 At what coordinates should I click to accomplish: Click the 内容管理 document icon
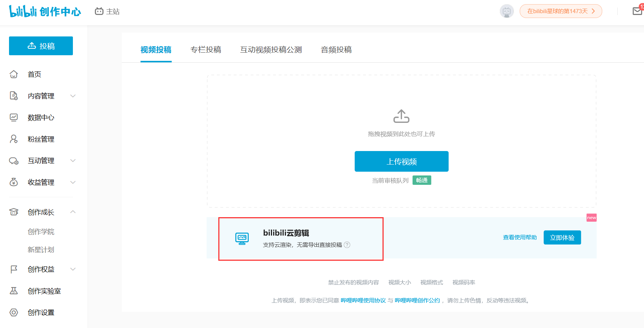coord(14,96)
